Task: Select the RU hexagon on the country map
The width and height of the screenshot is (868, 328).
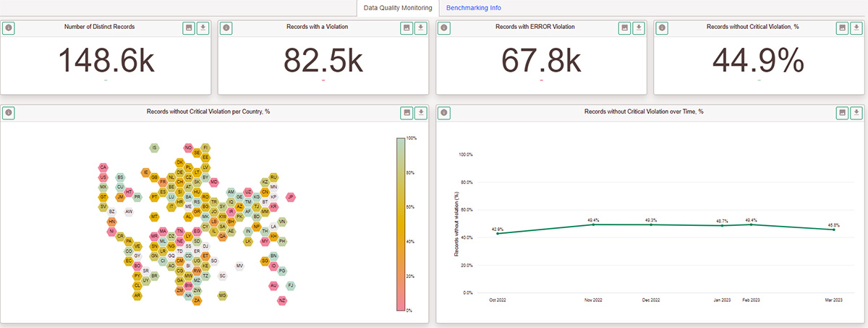Action: [273, 177]
